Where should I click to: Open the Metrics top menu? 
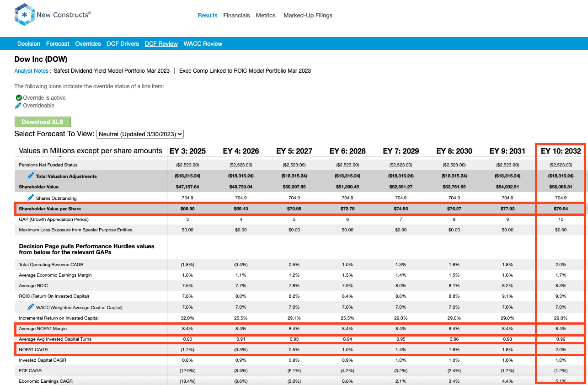pyautogui.click(x=266, y=16)
